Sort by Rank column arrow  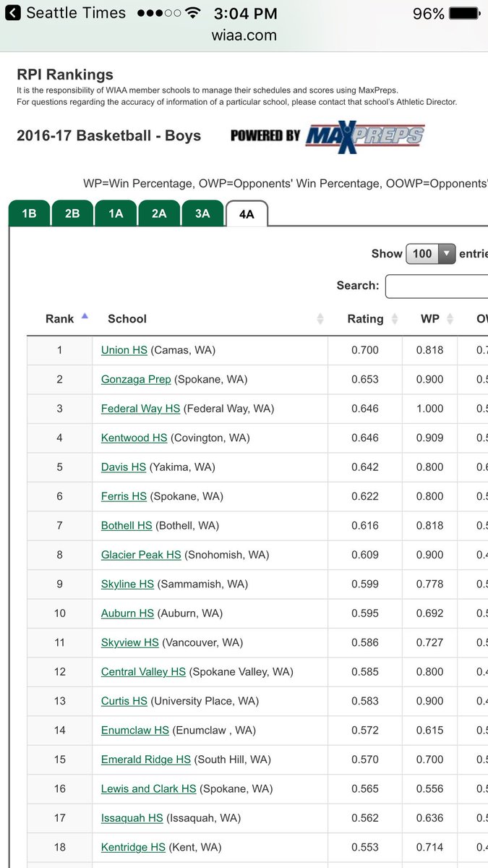85,316
